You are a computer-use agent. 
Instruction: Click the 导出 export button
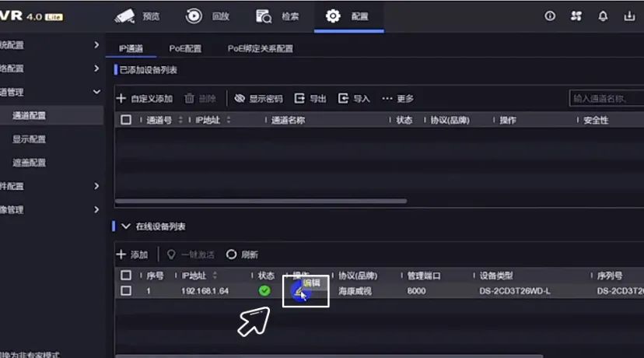point(310,99)
